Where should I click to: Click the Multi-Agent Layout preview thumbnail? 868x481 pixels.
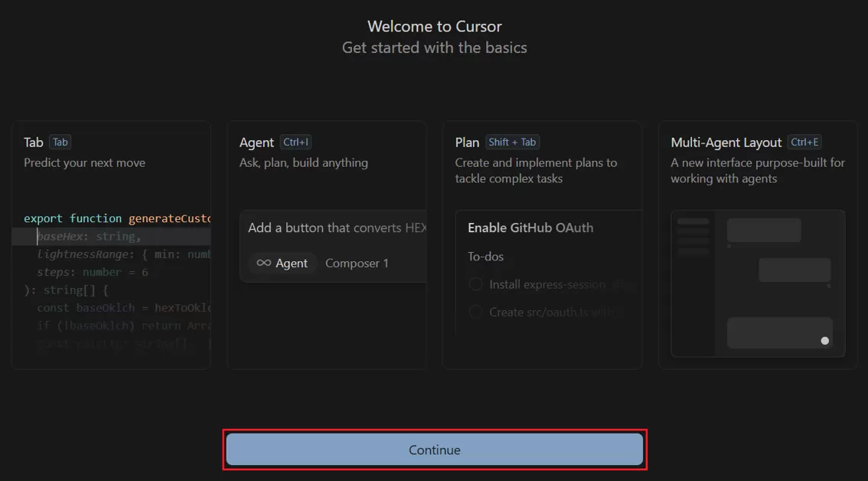(x=758, y=283)
